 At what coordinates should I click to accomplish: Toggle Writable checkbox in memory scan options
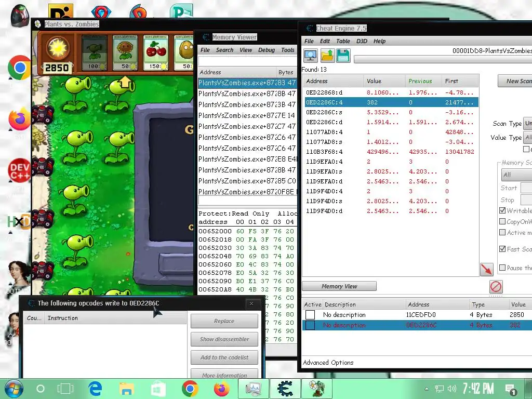502,210
